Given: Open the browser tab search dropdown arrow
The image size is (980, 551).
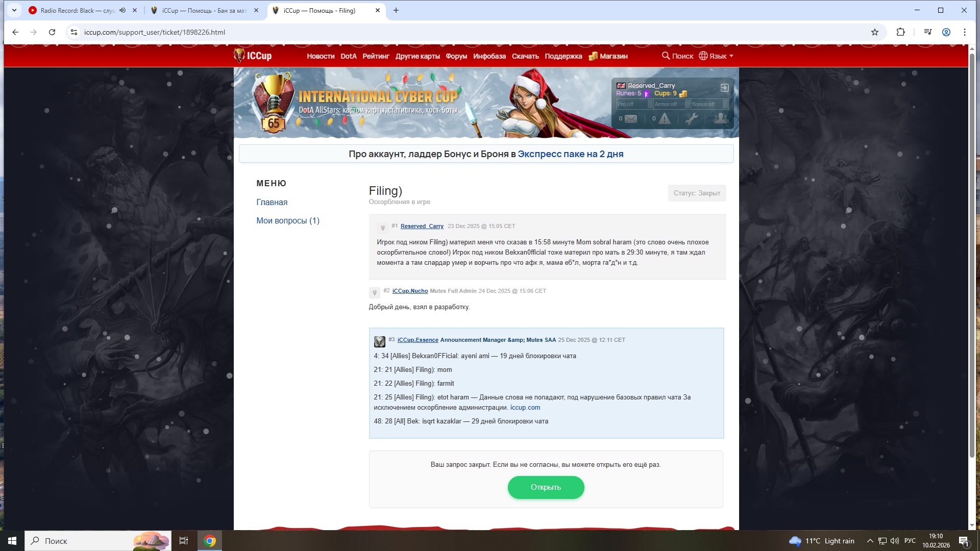Looking at the screenshot, I should 14,10.
